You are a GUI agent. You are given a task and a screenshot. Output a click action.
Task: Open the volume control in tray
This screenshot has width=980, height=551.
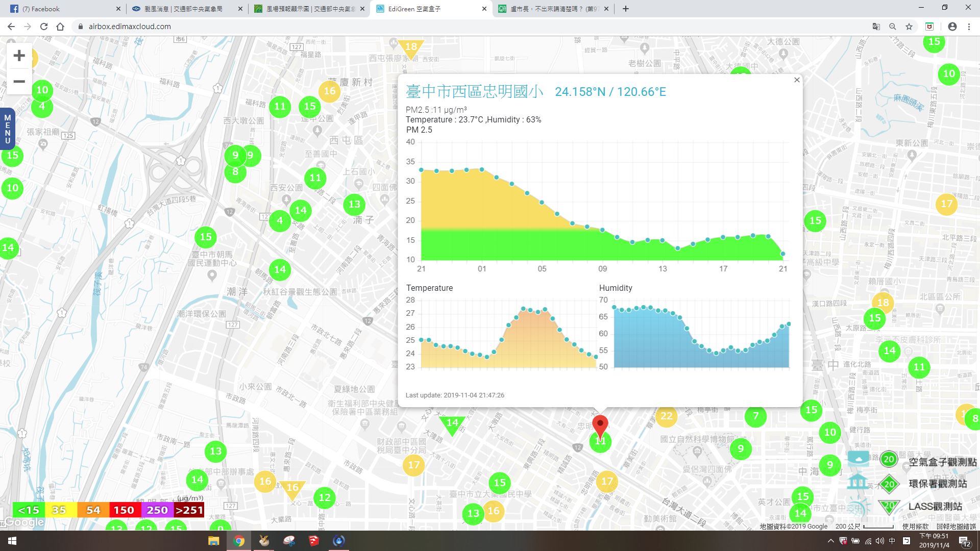tap(879, 541)
